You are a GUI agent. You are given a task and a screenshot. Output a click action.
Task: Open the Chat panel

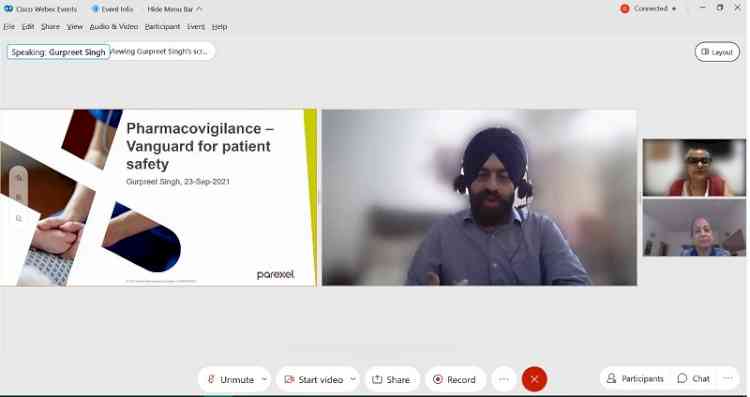(694, 378)
